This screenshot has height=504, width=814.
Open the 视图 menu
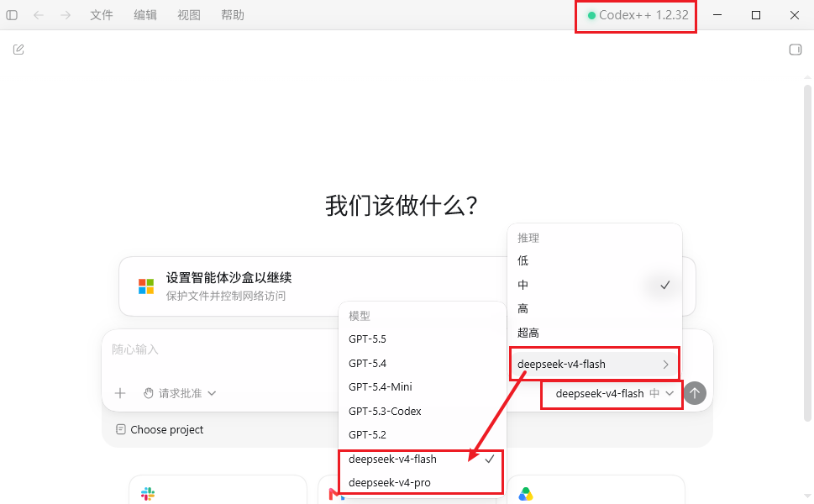tap(188, 15)
